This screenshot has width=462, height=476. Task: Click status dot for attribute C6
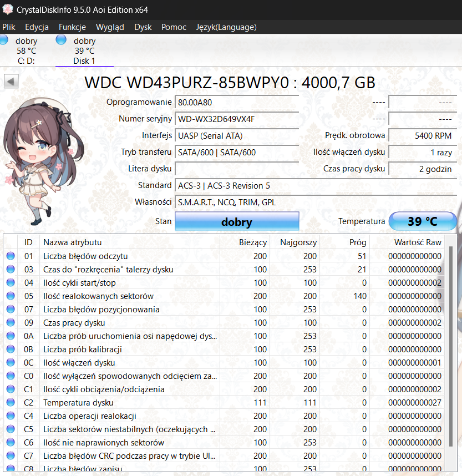point(11,442)
